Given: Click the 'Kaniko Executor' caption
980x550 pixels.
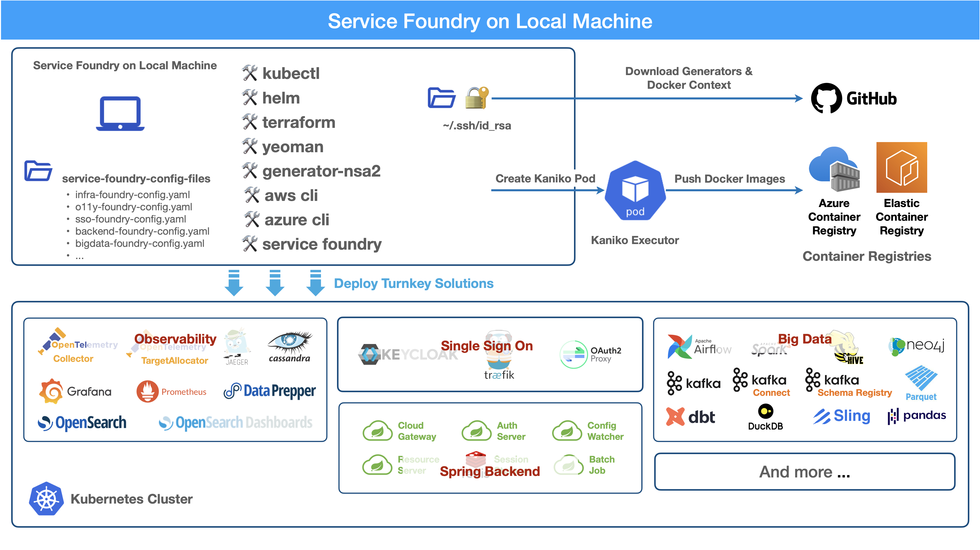Looking at the screenshot, I should click(635, 240).
